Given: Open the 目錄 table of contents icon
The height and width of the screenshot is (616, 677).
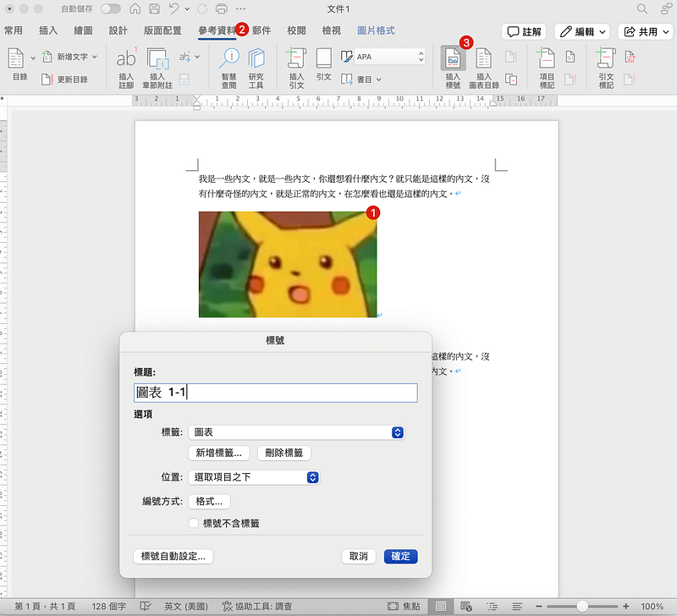Looking at the screenshot, I should coord(16,58).
